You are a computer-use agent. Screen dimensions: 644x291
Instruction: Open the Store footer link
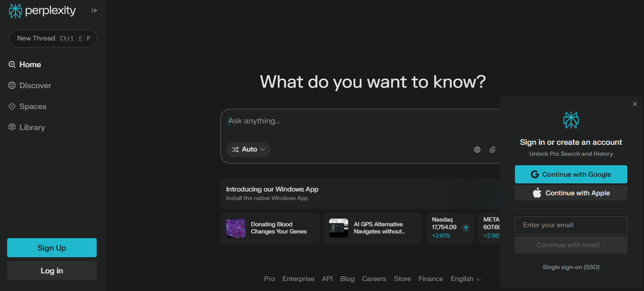tap(402, 279)
